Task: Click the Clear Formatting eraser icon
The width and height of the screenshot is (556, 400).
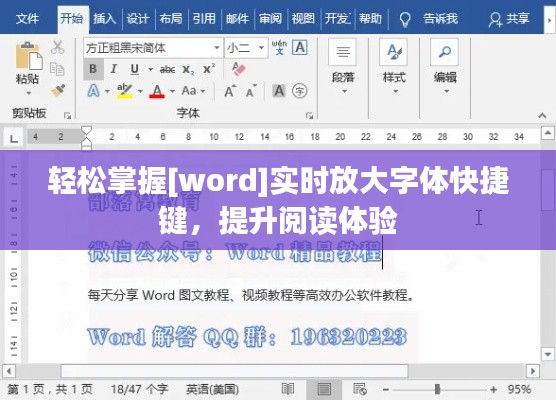Action: point(239,69)
